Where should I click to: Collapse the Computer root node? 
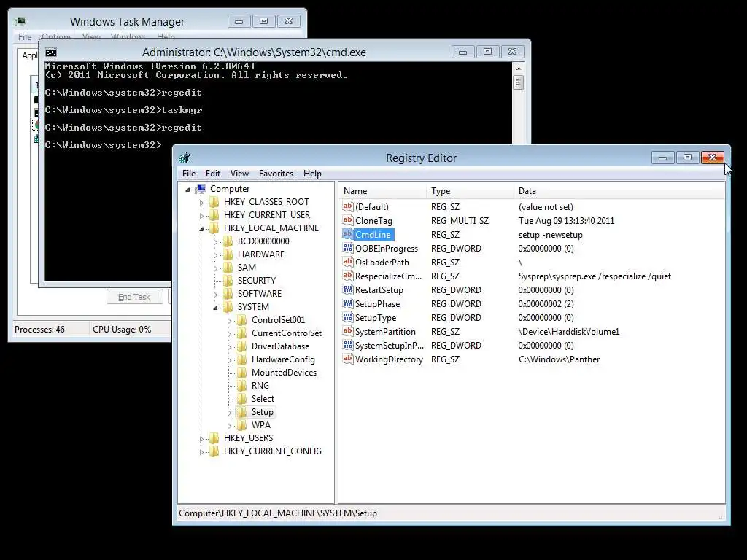(187, 190)
